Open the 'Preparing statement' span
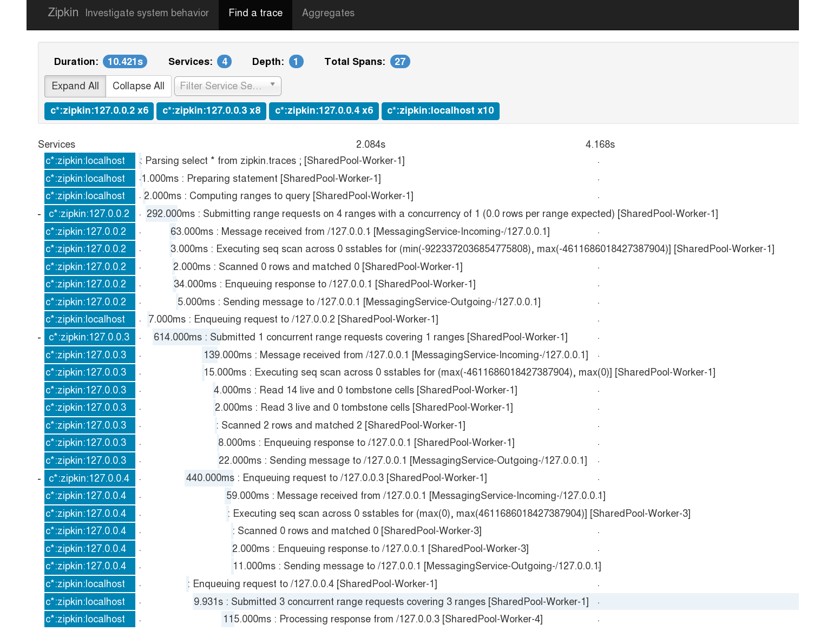826x644 pixels. [261, 179]
